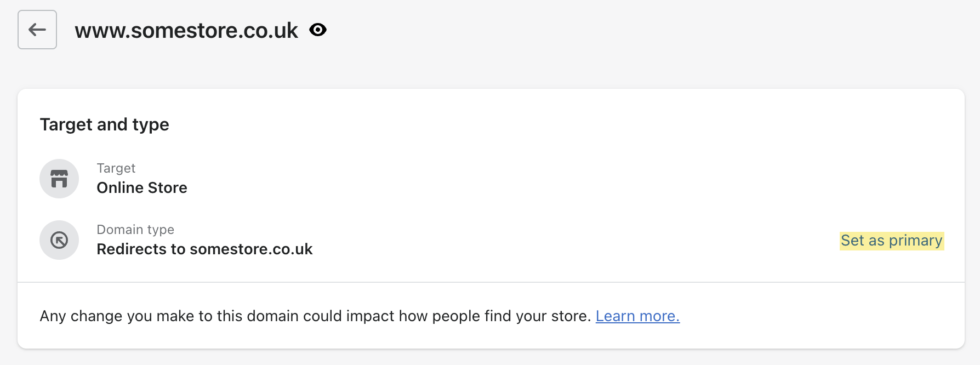This screenshot has width=980, height=365.
Task: Click the Redirects to somestore.co.uk text
Action: click(204, 249)
